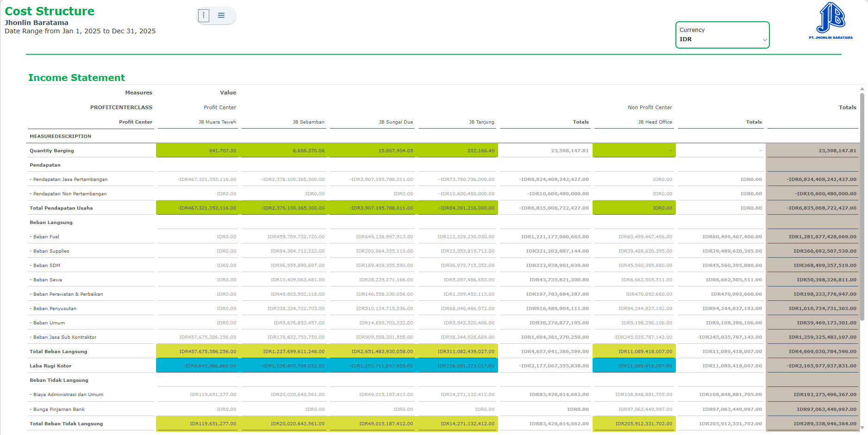Image resolution: width=868 pixels, height=435 pixels.
Task: Select the Total Beban Langsung row label
Action: point(58,352)
